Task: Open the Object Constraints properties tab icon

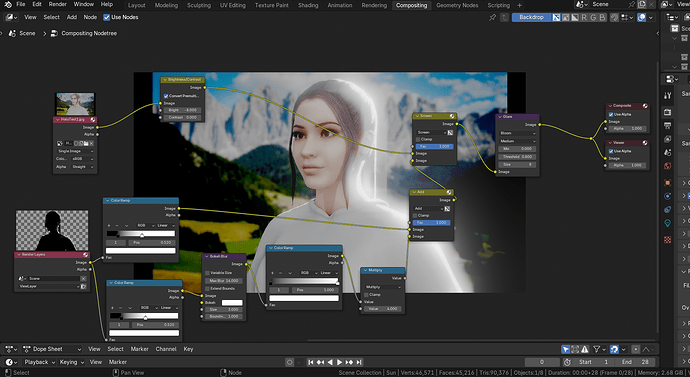Action: tap(668, 209)
